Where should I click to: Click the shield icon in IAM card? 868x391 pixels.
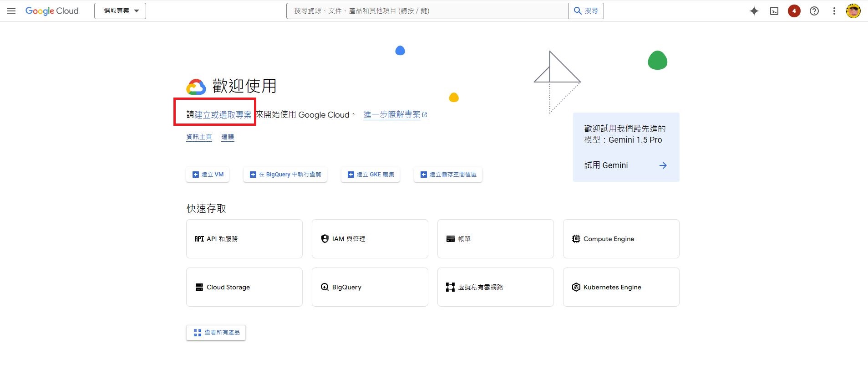[325, 239]
